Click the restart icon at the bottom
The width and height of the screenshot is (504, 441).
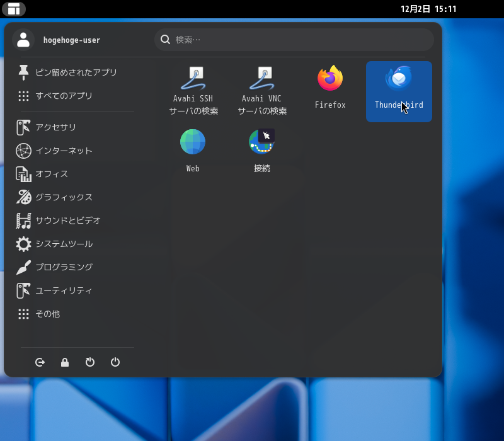coord(90,362)
